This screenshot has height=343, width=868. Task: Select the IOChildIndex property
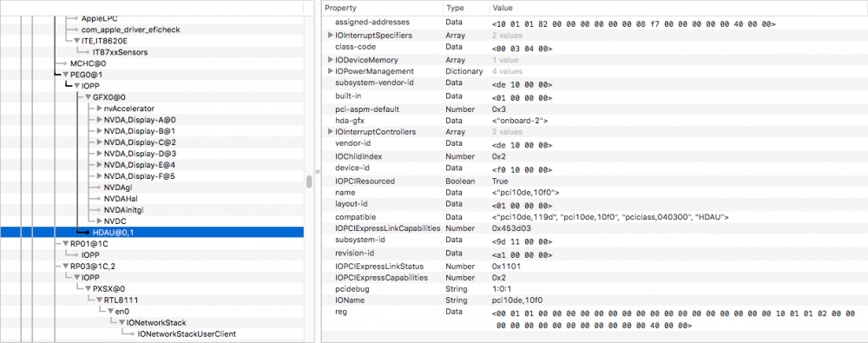point(595,156)
